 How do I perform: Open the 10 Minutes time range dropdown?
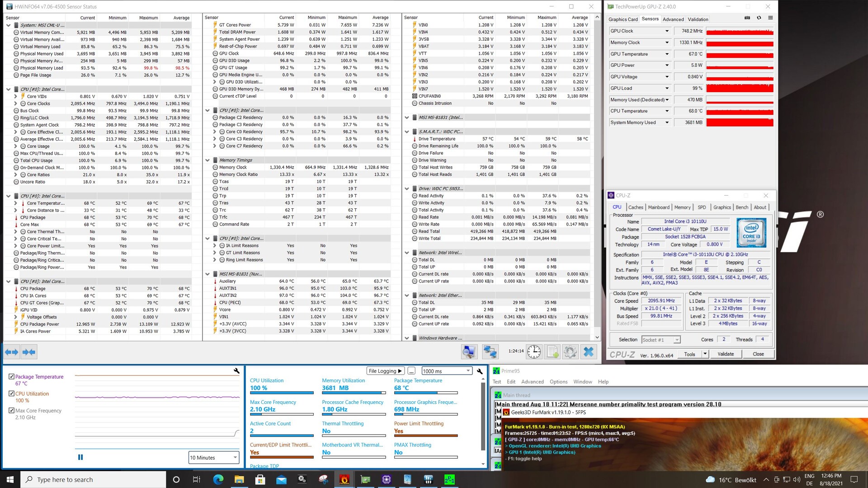(x=214, y=458)
